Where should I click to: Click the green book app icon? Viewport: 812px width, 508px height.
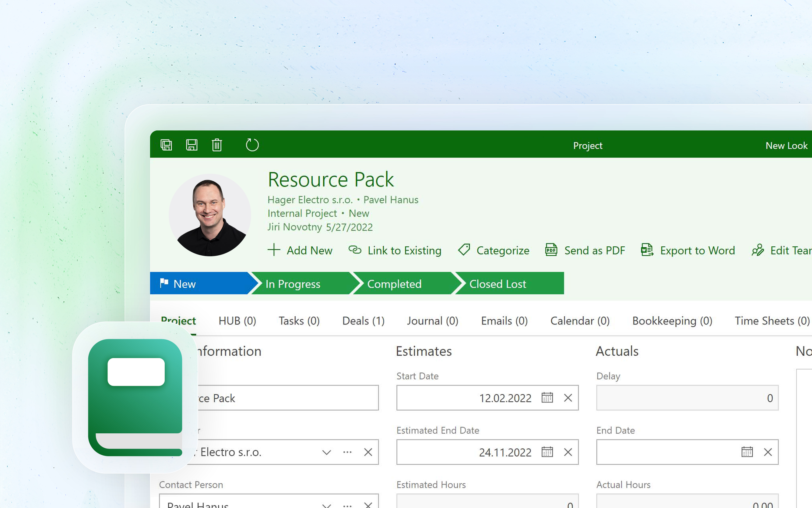(x=135, y=397)
